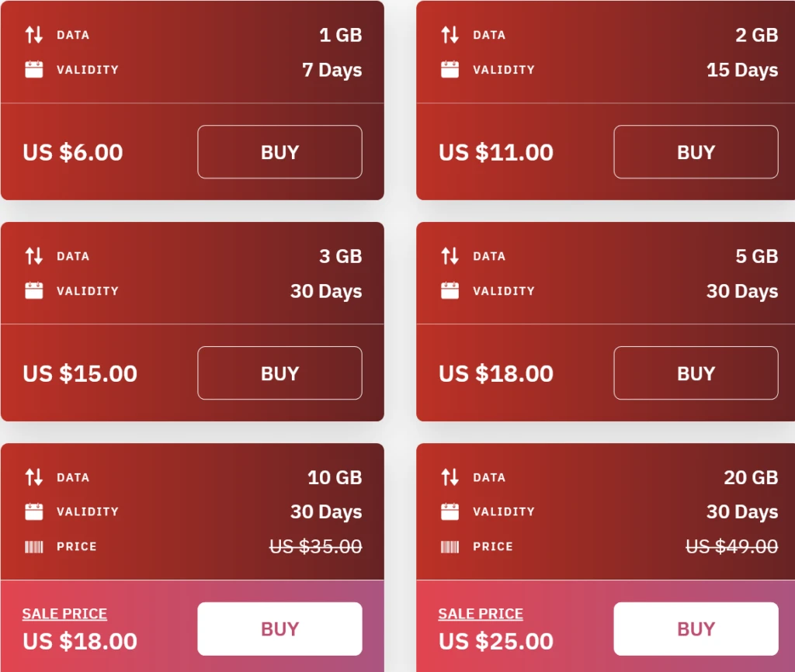Click the calendar icon on 5 GB plan
This screenshot has width=795, height=672.
[x=450, y=291]
